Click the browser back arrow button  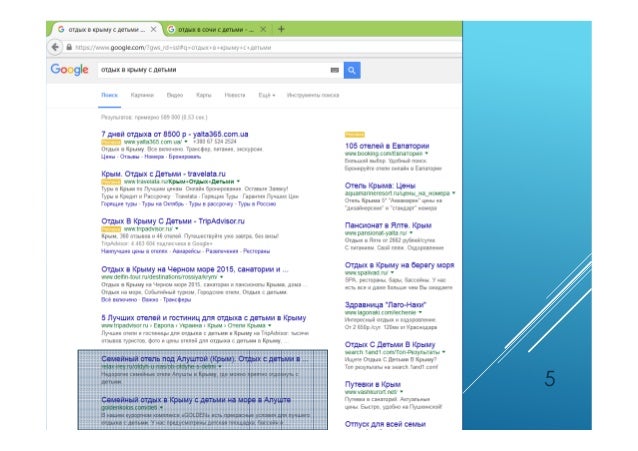click(x=55, y=47)
